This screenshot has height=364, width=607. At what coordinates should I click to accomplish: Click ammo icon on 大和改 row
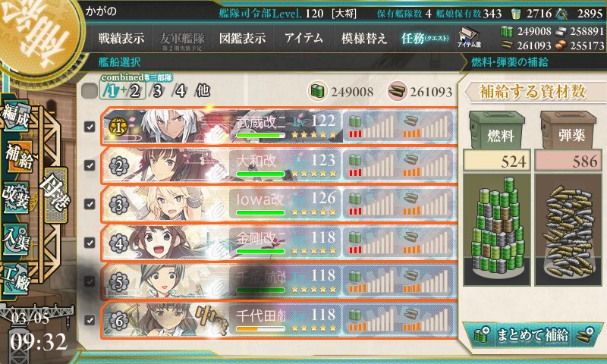pos(410,160)
